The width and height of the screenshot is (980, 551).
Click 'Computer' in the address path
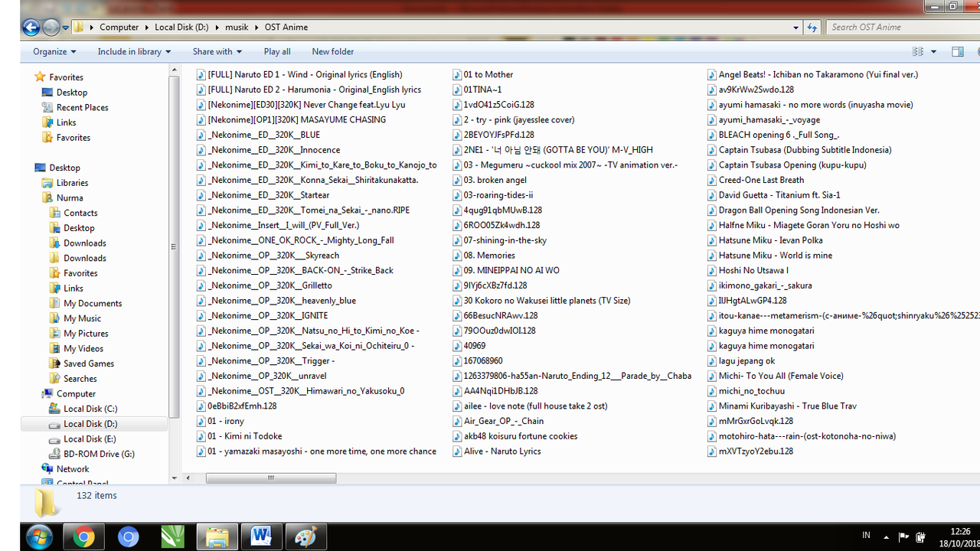(119, 27)
